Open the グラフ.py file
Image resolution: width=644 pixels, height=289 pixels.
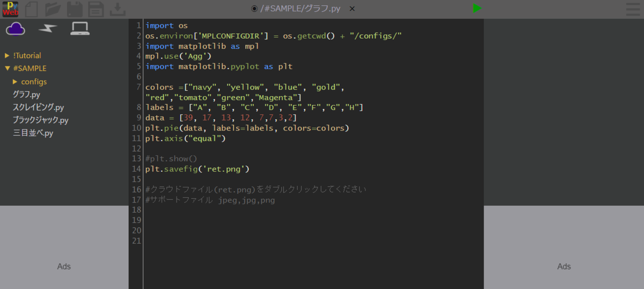pyautogui.click(x=26, y=95)
